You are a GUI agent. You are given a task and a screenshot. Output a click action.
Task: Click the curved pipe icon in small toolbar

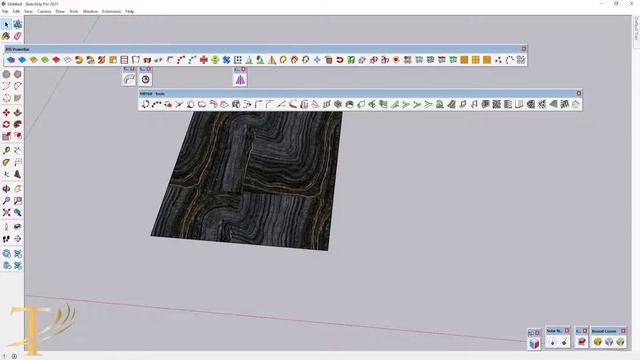(x=129, y=80)
